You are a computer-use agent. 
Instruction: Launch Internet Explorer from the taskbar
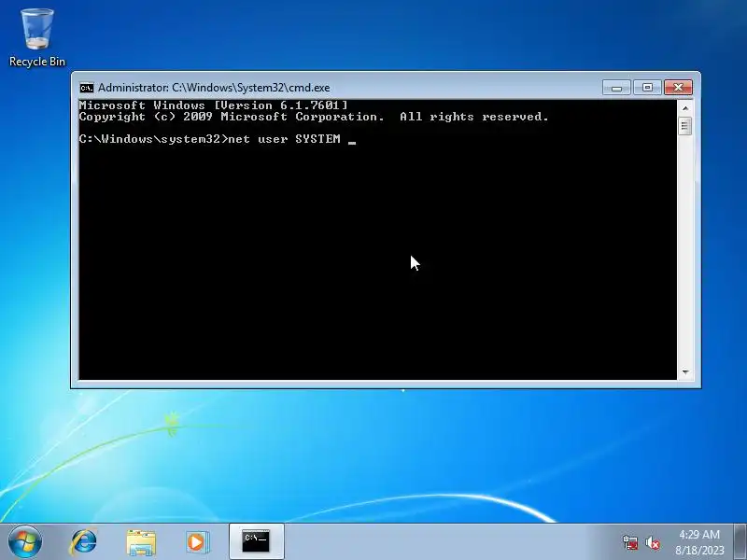[x=84, y=541]
